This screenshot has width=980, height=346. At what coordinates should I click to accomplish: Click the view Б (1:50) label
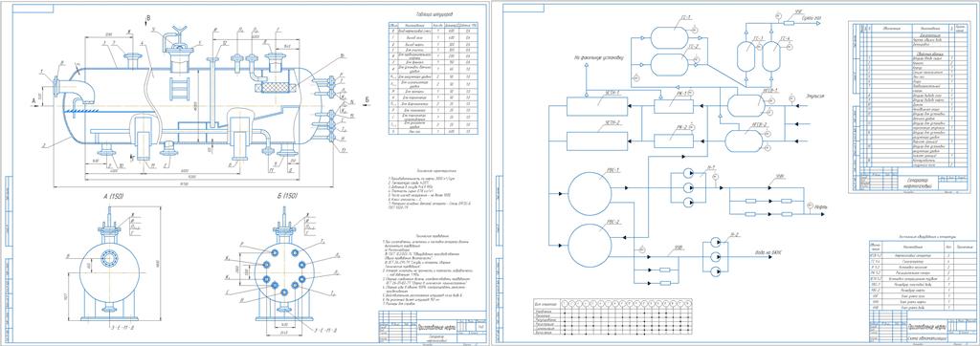(282, 197)
